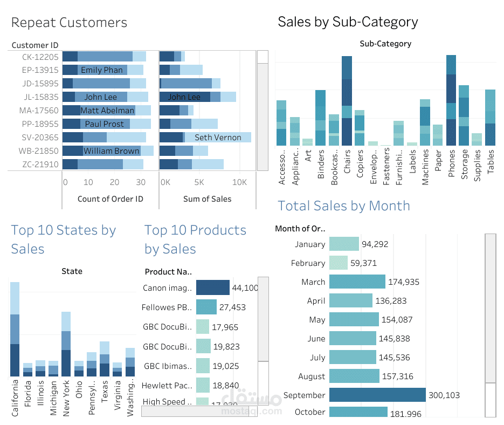This screenshot has width=504, height=425.
Task: Select the March bar labeled 174,935
Action: pyautogui.click(x=357, y=282)
